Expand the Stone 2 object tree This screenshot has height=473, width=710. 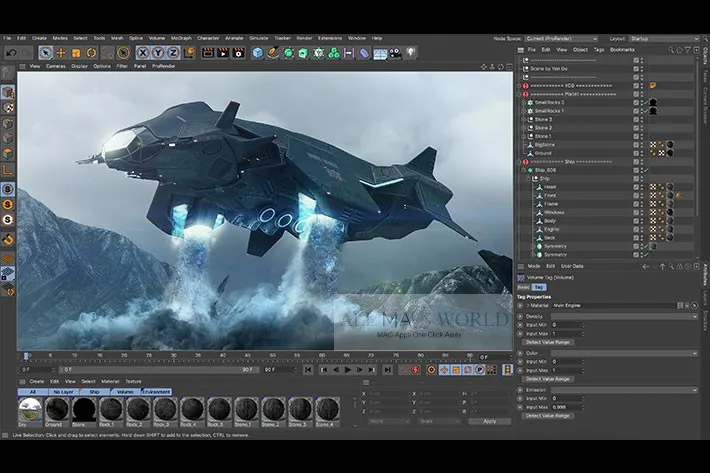524,128
